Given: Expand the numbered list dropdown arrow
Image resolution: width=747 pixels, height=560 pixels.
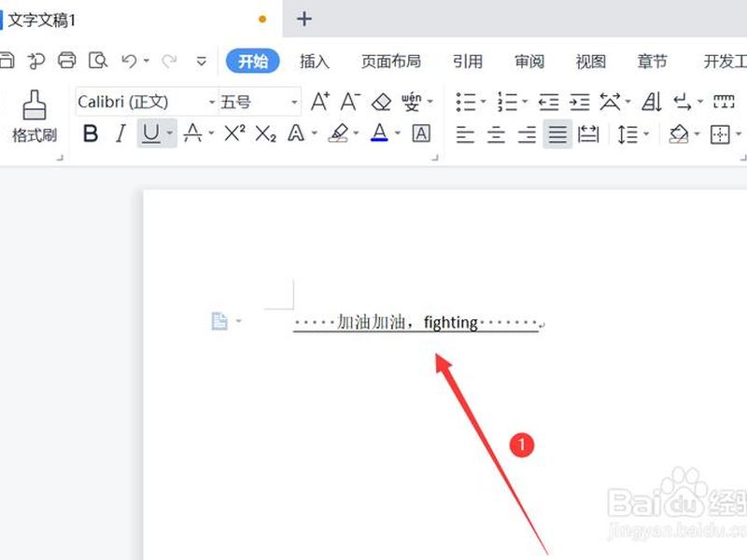Looking at the screenshot, I should pos(525,102).
